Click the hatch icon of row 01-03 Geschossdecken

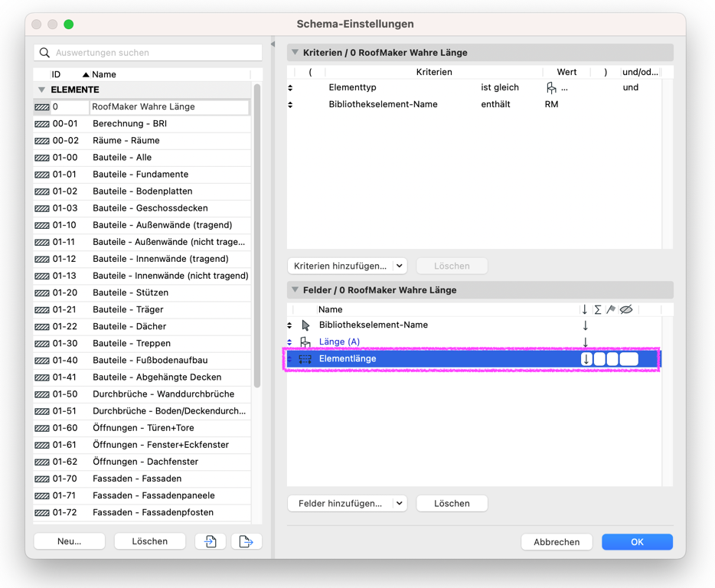coord(42,208)
